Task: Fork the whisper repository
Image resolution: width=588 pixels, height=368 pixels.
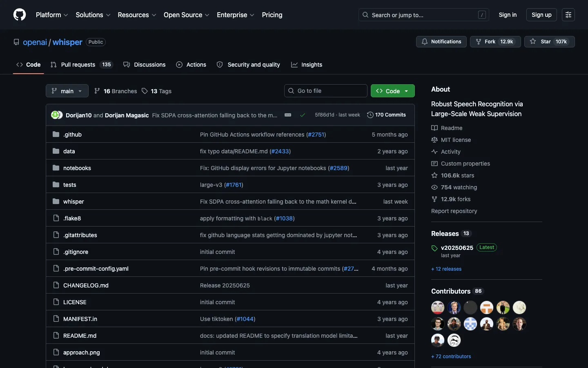Action: click(495, 42)
